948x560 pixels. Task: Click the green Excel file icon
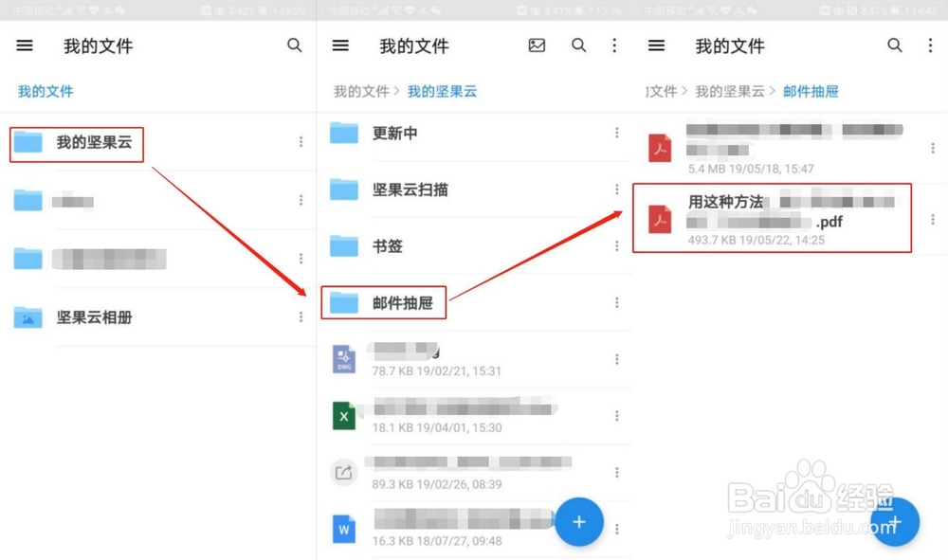coord(343,416)
